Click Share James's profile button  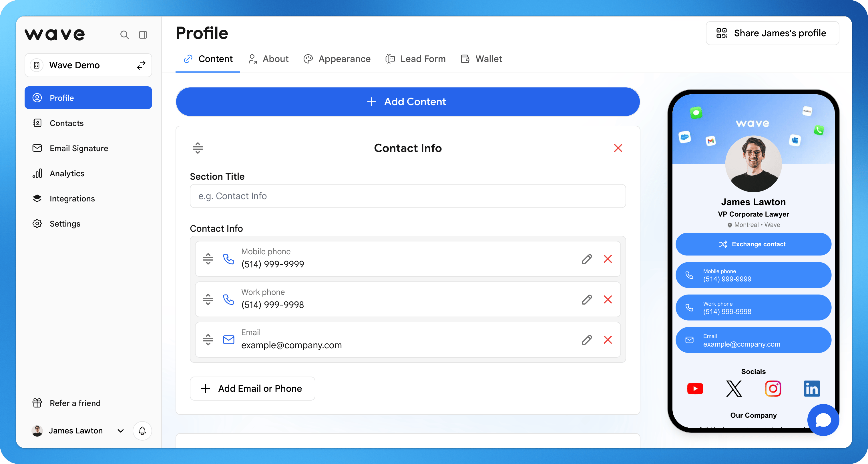772,33
